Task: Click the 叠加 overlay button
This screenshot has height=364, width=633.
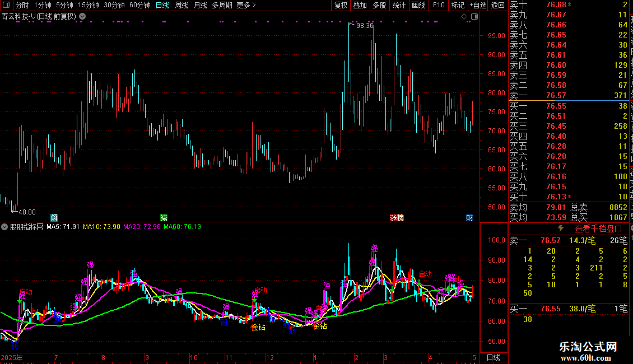Action: tap(360, 5)
